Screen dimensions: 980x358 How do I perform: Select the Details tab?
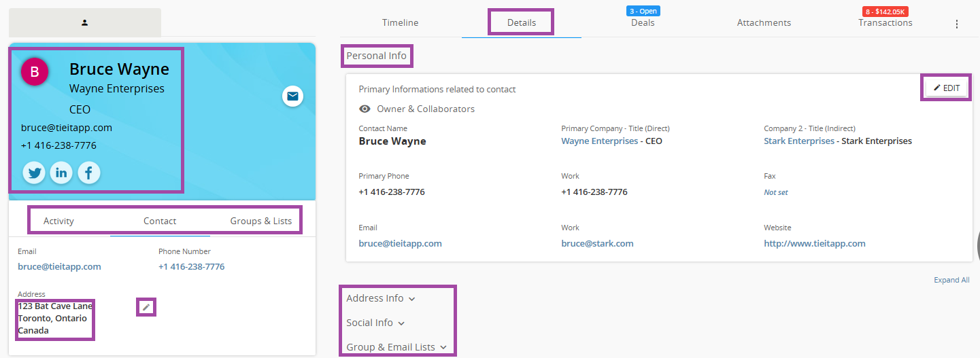pyautogui.click(x=522, y=22)
